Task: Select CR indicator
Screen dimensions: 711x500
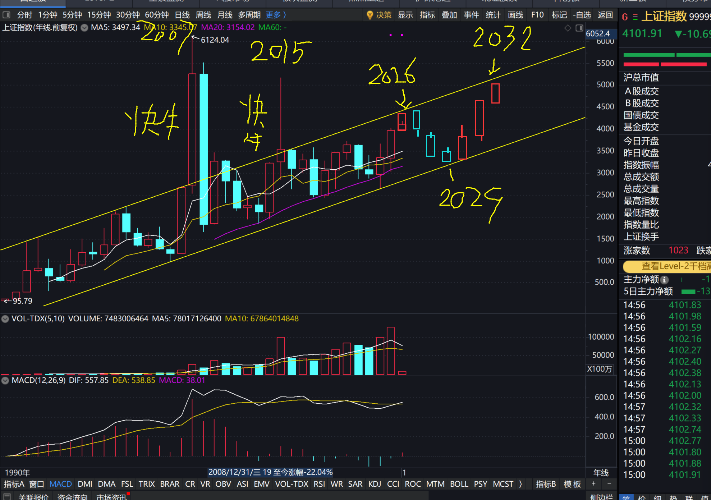Action: (190, 484)
